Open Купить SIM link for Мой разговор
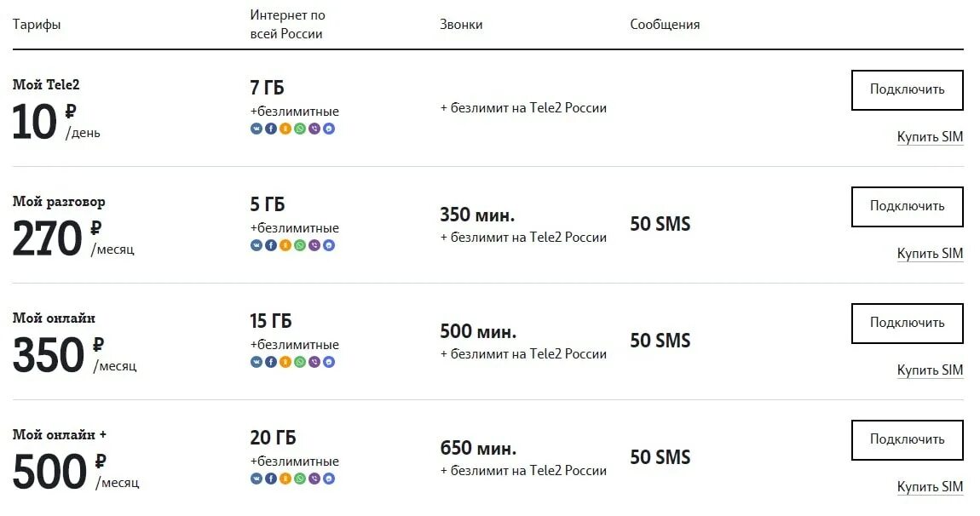Viewport: 980px width, 516px height. 930,254
